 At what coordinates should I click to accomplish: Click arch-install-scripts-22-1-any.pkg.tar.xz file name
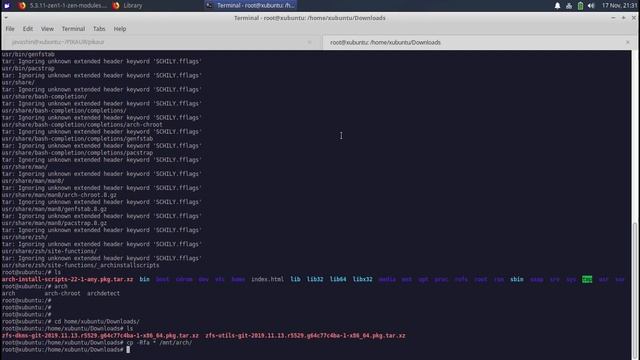pos(67,279)
